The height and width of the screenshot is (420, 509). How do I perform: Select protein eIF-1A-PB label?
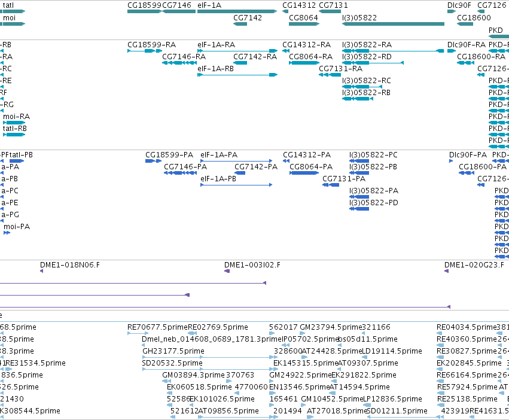pyautogui.click(x=218, y=179)
